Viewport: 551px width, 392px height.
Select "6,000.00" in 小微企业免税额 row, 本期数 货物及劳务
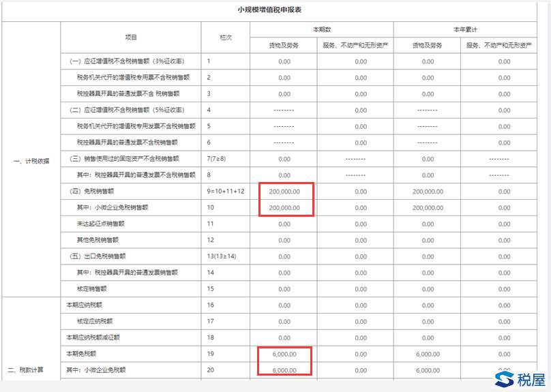(x=284, y=371)
